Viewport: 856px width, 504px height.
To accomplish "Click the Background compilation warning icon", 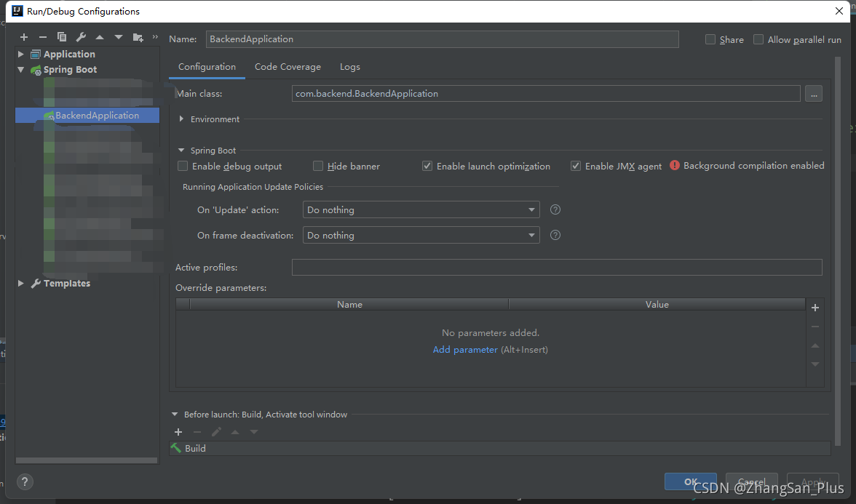I will coord(675,165).
